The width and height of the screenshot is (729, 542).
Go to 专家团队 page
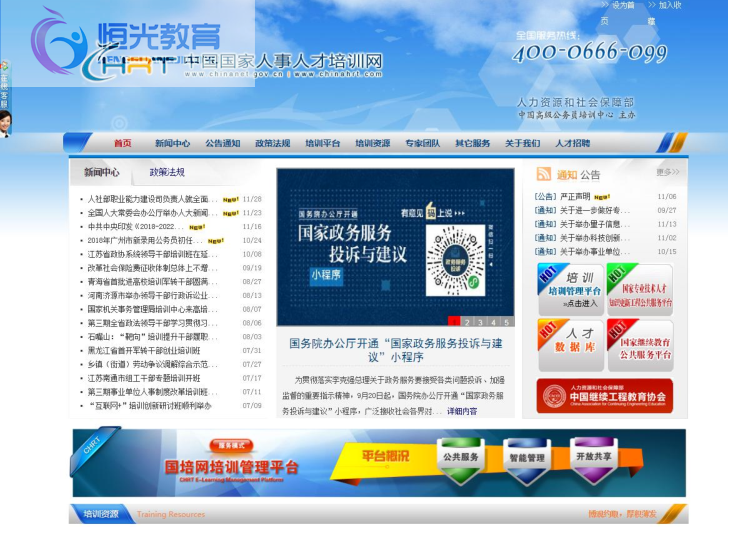click(423, 143)
